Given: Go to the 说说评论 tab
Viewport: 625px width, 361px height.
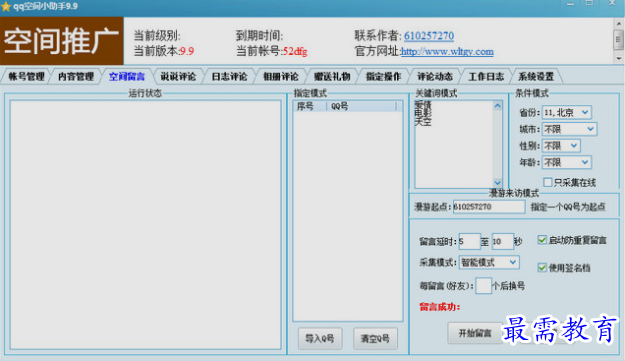Looking at the screenshot, I should (x=178, y=77).
